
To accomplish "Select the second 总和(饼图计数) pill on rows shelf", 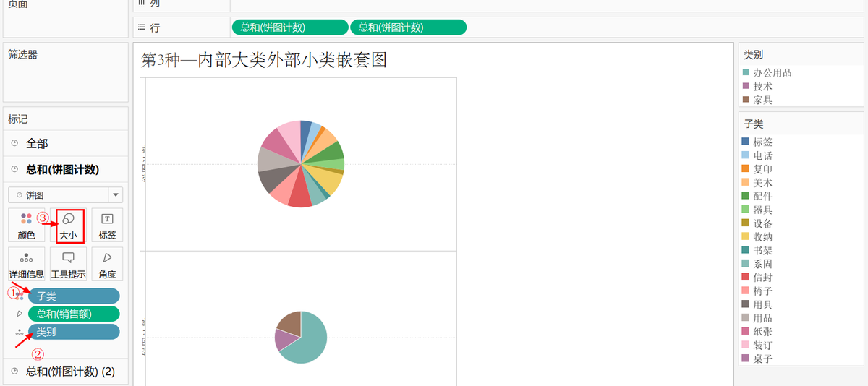I will click(x=408, y=27).
